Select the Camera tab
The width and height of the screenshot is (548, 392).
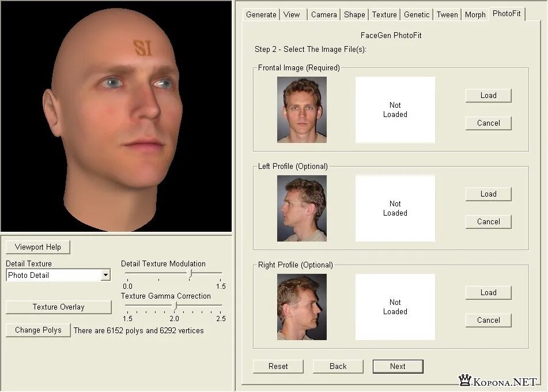(324, 14)
